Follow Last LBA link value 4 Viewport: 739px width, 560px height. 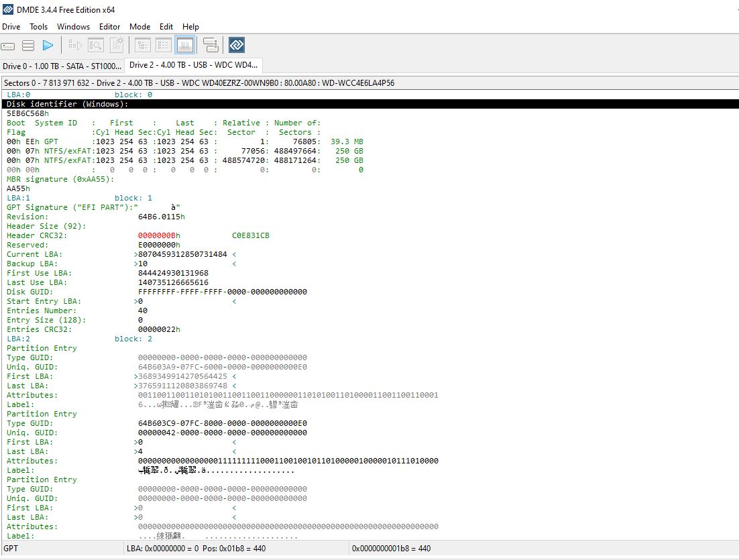coord(140,451)
